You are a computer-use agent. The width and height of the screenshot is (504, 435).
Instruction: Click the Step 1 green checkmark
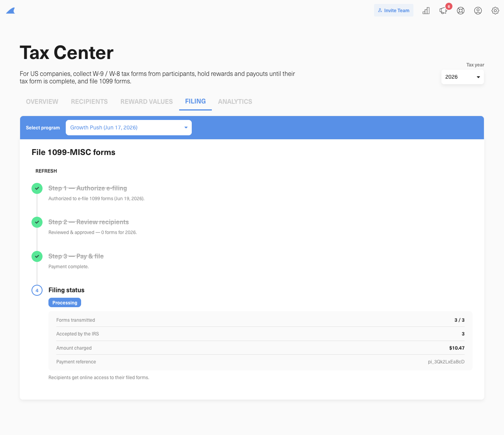[37, 188]
